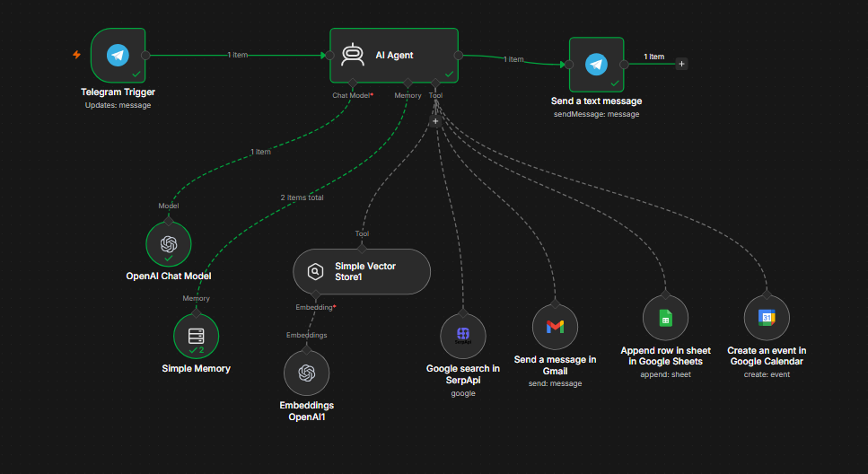Click the 'Send a text message' node title

[x=597, y=101]
